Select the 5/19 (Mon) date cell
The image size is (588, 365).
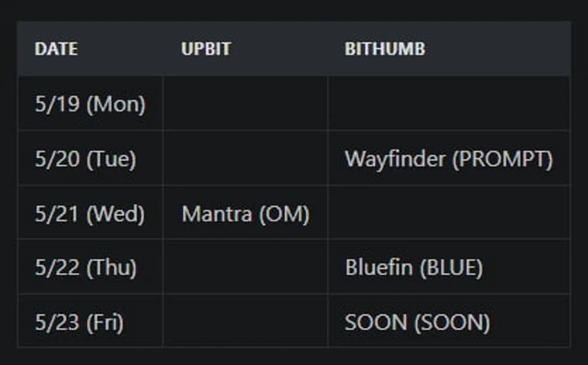[x=90, y=104]
